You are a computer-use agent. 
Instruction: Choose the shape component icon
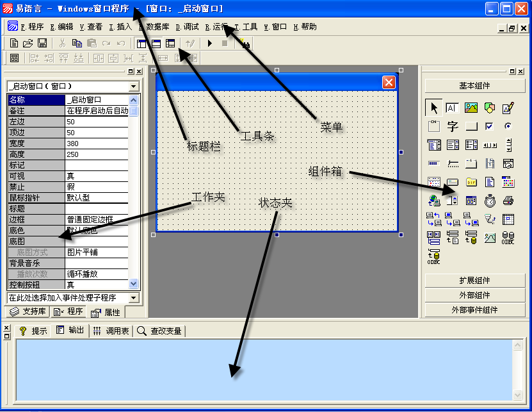tap(489, 108)
